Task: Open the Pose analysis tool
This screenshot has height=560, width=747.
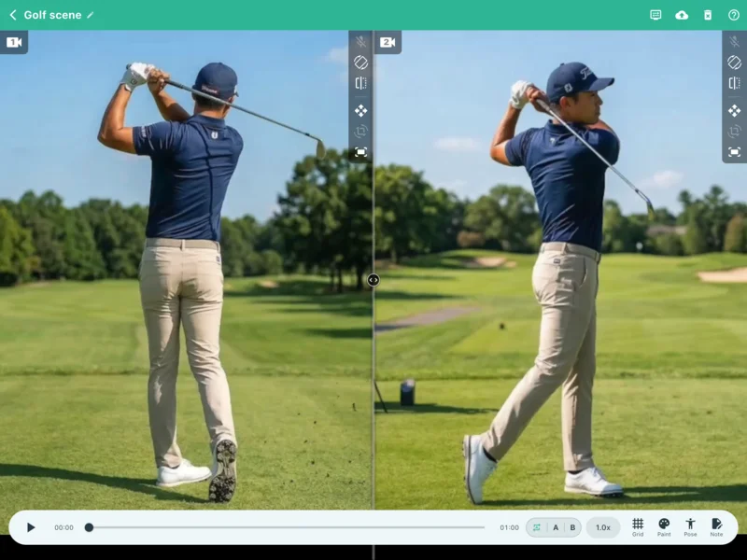Action: [691, 524]
